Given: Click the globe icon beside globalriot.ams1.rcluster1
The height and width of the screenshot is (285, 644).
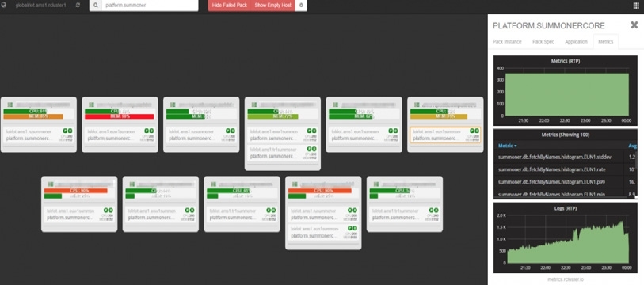Looking at the screenshot, I should pyautogui.click(x=4, y=6).
